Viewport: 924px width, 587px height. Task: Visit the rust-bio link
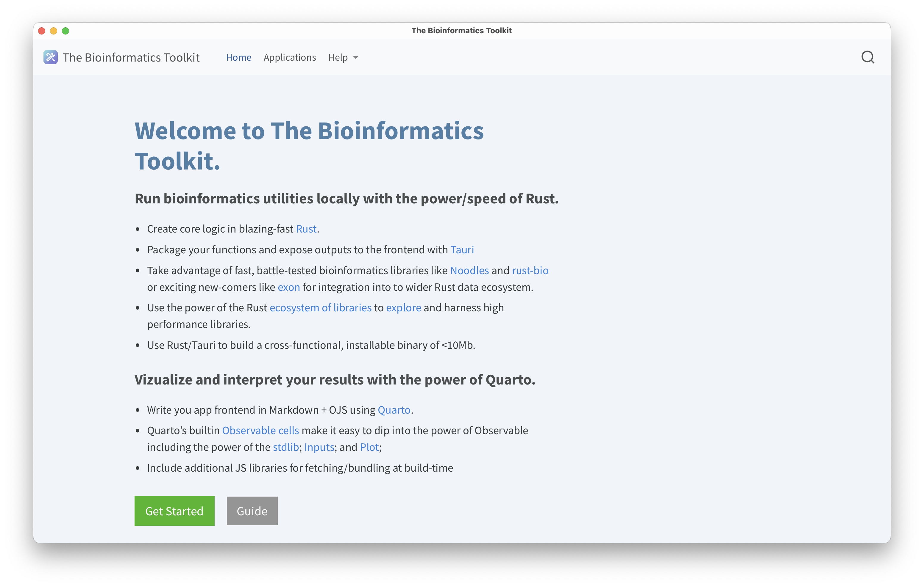click(x=530, y=270)
